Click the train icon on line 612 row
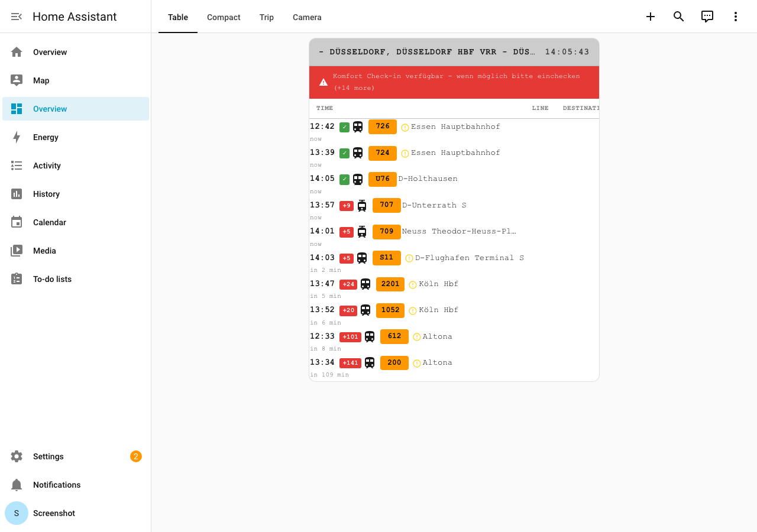The height and width of the screenshot is (532, 757). 370,336
